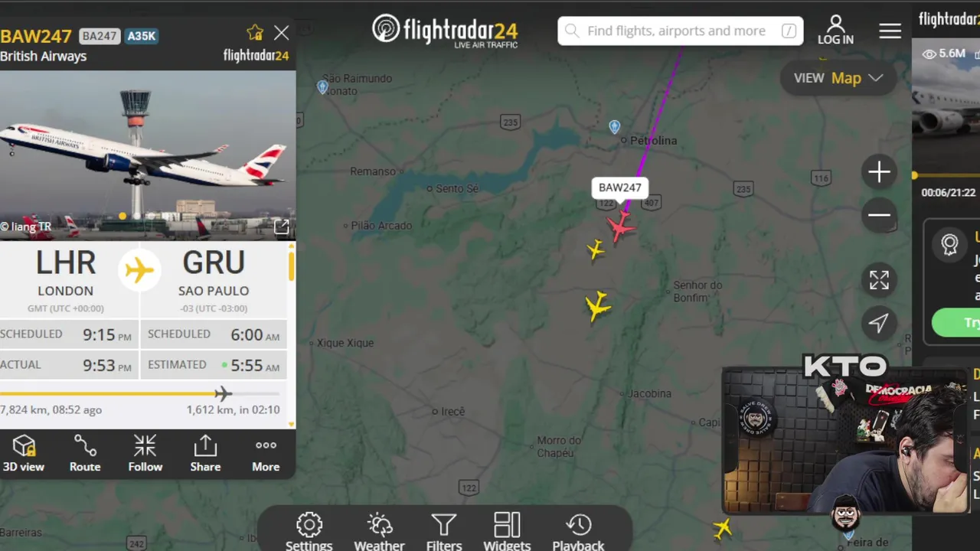Open the Filters panel
980x551 pixels.
tap(444, 532)
